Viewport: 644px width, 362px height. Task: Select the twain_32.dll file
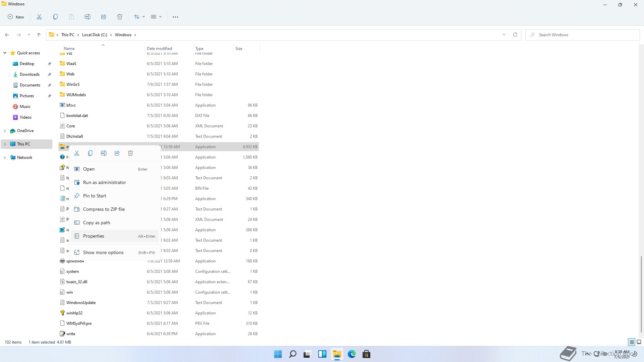tap(159, 282)
